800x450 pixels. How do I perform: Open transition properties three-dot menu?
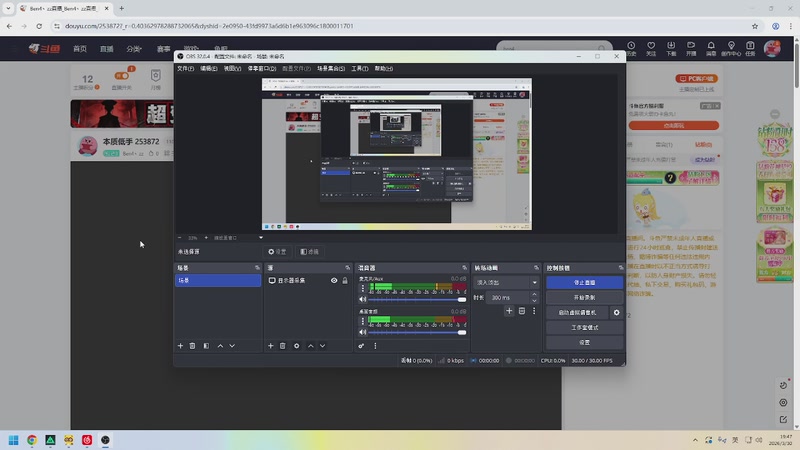pos(534,311)
